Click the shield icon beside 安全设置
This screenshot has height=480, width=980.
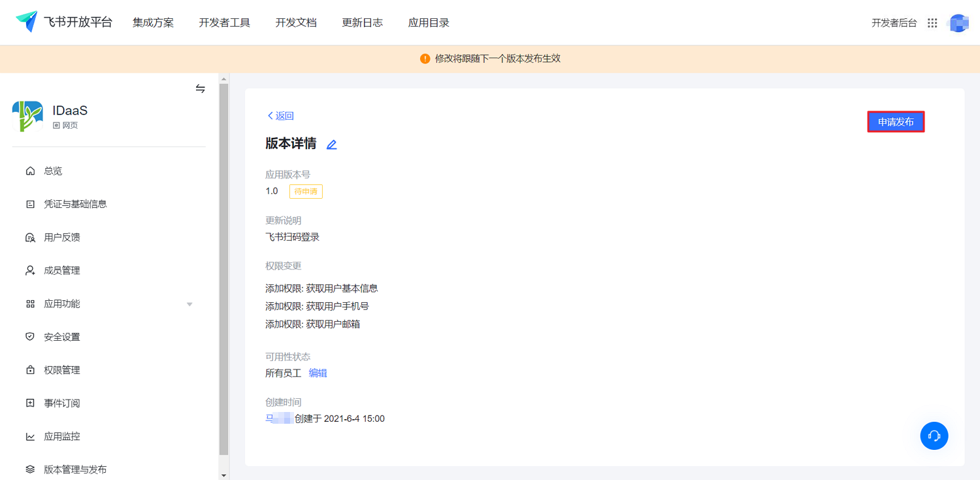coord(30,337)
